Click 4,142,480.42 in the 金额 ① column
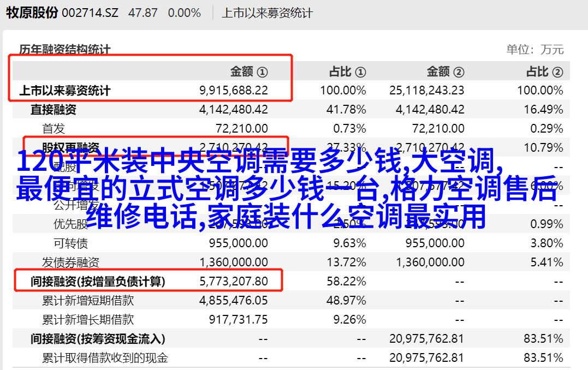 [234, 110]
